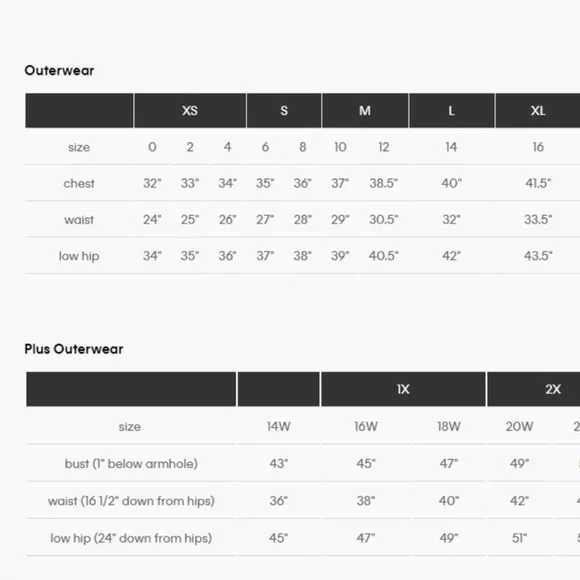Select the chest row label

click(79, 183)
